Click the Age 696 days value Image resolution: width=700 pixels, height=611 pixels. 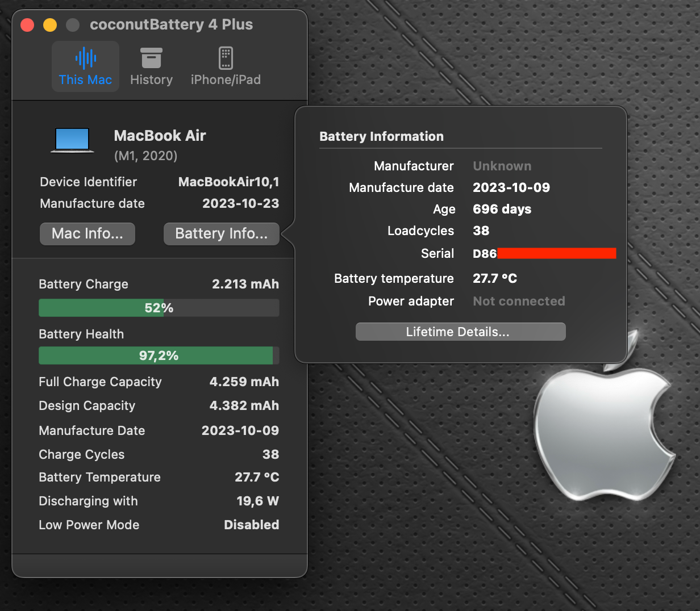tap(502, 209)
